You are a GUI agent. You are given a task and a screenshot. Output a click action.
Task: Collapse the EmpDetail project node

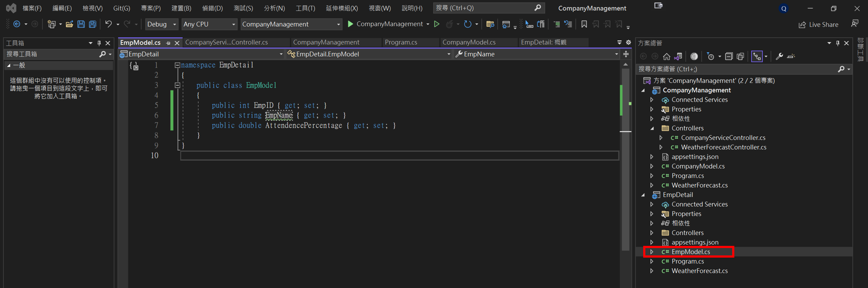tap(643, 195)
